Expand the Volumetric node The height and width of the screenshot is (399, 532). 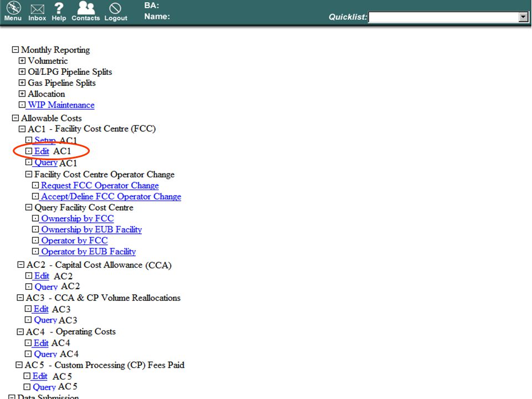[x=22, y=61]
